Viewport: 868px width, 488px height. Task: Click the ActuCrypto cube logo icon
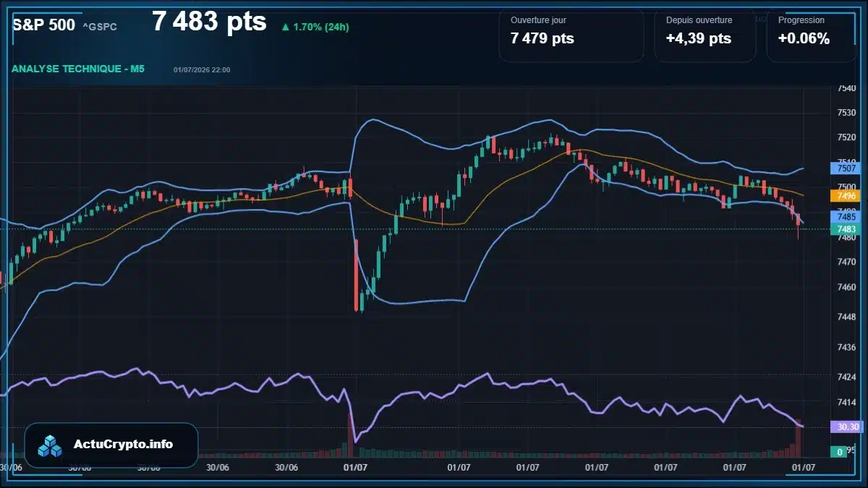(x=51, y=445)
